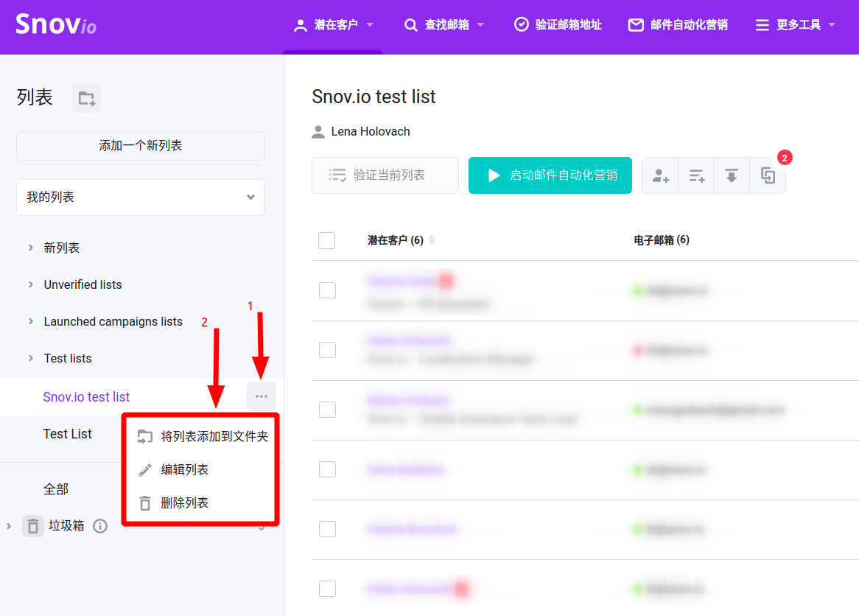Click the folder-move icon for 将列表添加到文件夹

click(x=144, y=437)
